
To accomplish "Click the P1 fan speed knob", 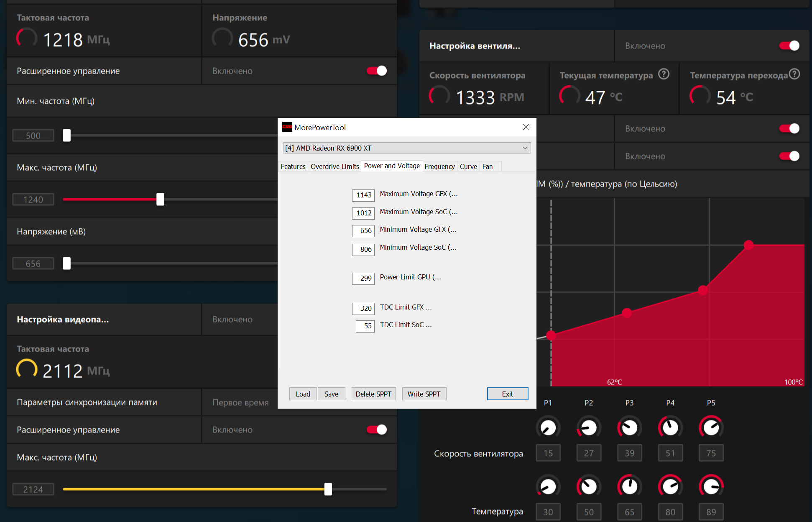I will [x=548, y=427].
